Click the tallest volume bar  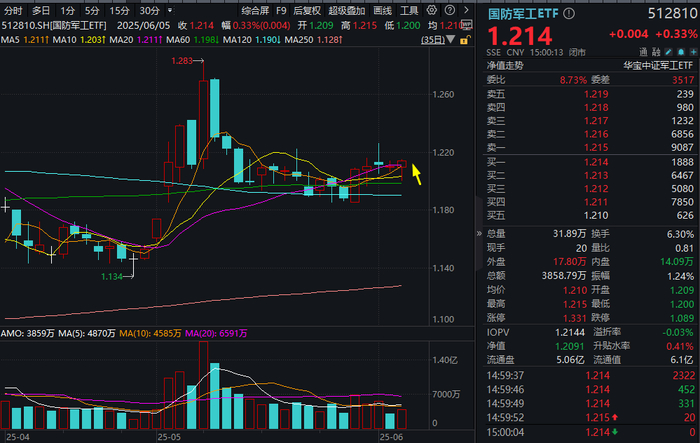pyautogui.click(x=204, y=385)
